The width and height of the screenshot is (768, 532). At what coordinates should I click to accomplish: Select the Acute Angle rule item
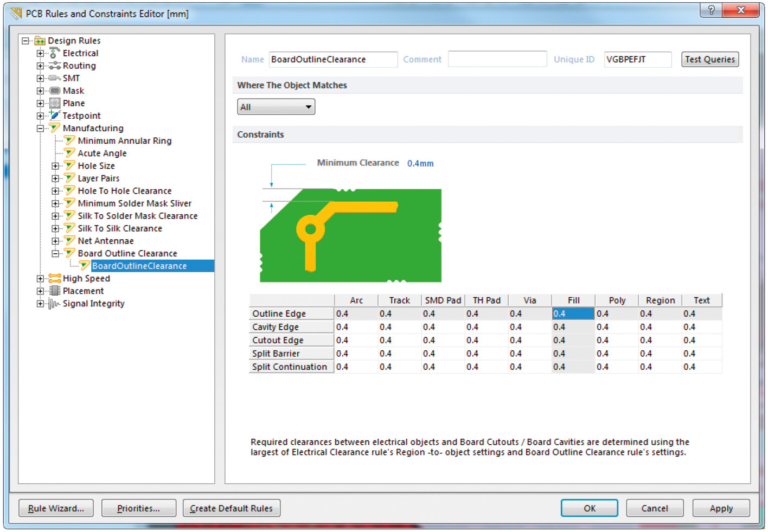102,153
